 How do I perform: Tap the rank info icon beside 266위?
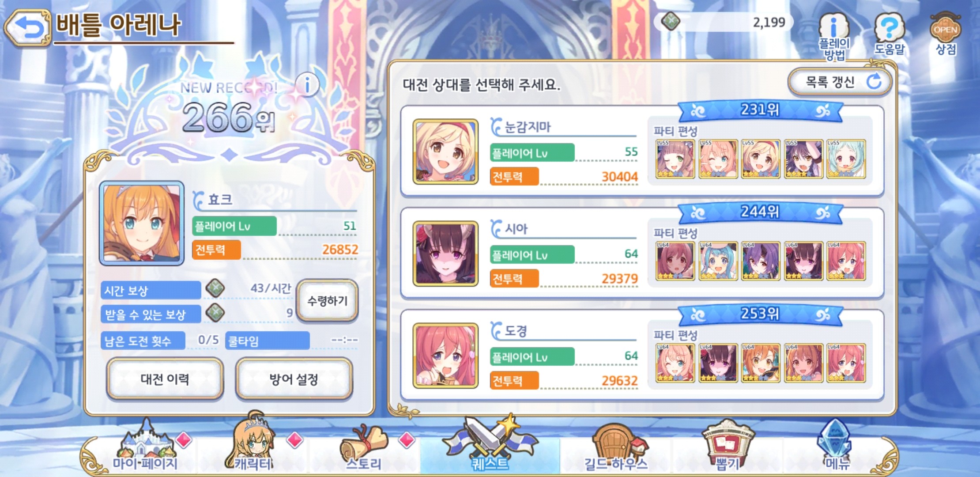coord(307,84)
